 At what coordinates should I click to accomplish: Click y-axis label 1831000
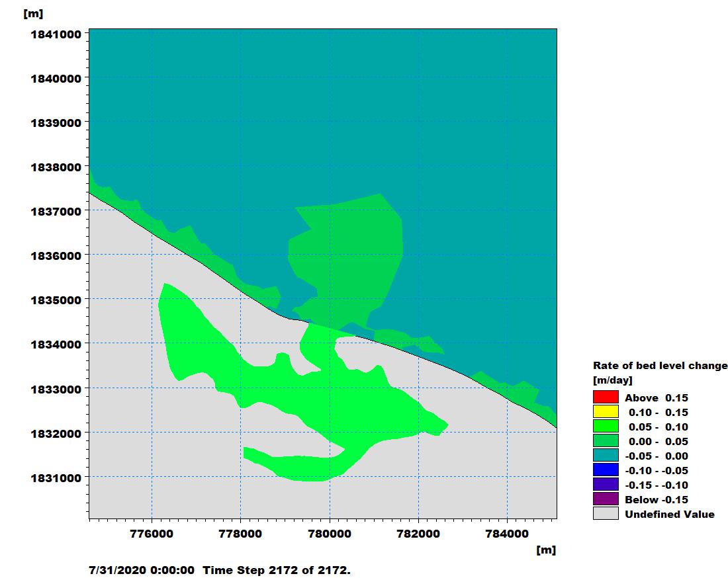click(x=56, y=477)
